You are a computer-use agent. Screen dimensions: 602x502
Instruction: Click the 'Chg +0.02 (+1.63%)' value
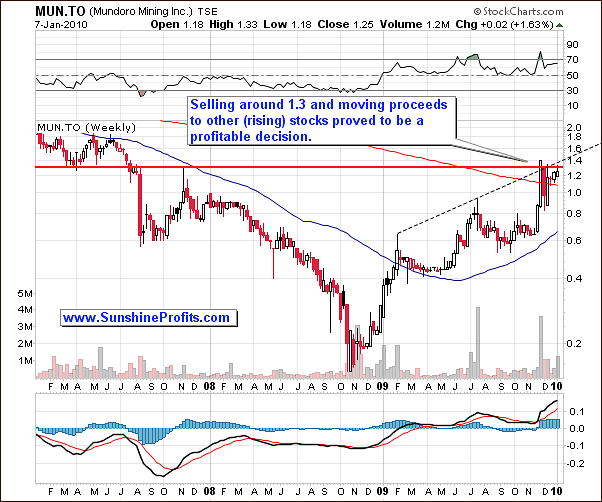tap(504, 25)
